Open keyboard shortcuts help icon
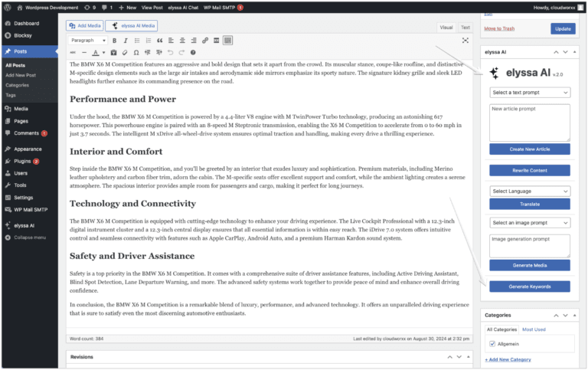 (x=193, y=53)
